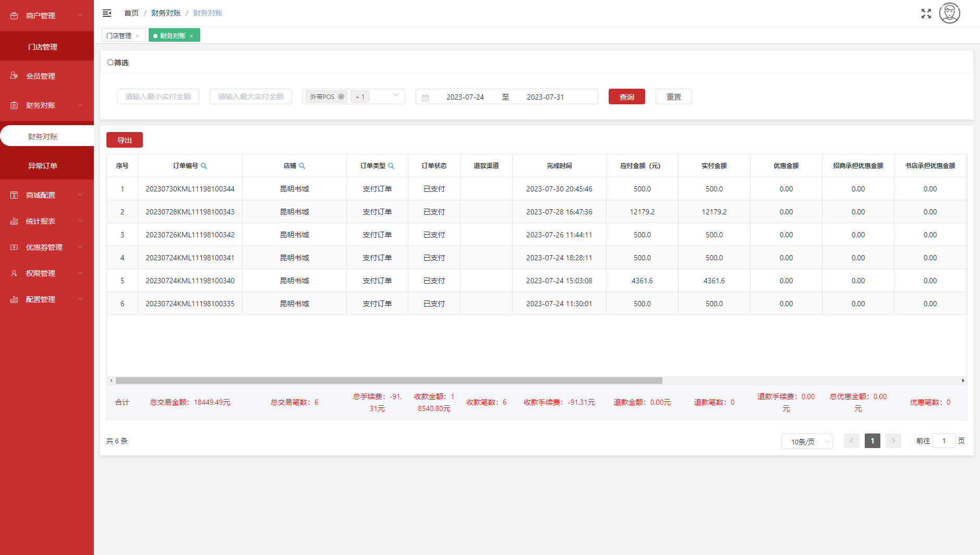Click start date 2023-07-24 field
This screenshot has width=980, height=555.
pyautogui.click(x=465, y=97)
